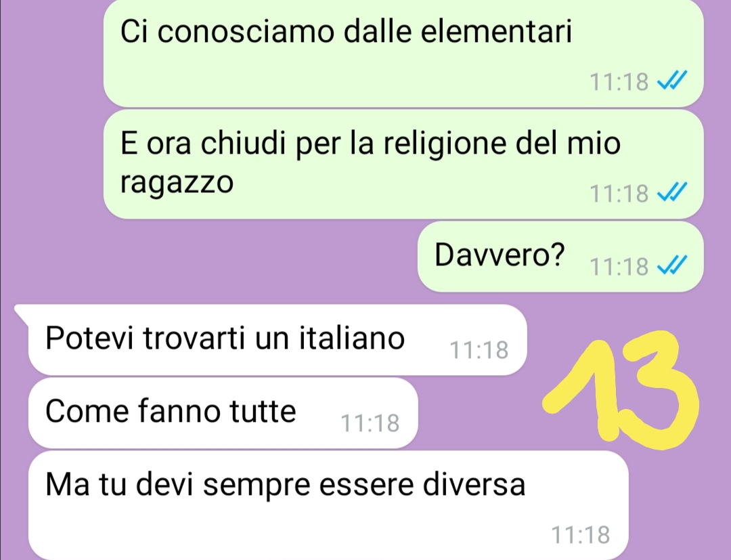Select message 'Ci conosciamo dalle elementari'
The width and height of the screenshot is (731, 560).
tap(403, 53)
